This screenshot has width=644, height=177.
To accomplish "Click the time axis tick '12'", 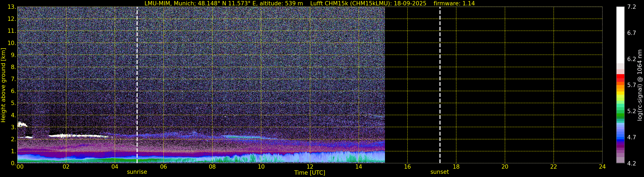I will coord(310,167).
